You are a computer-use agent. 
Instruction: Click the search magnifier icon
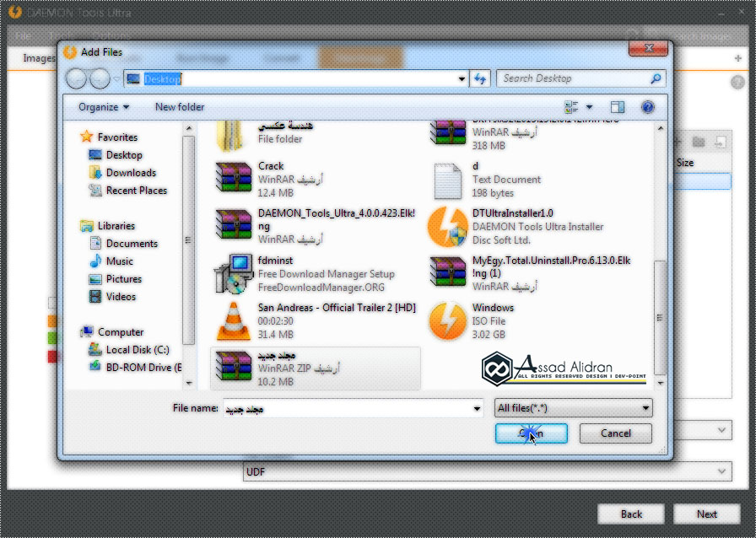656,78
